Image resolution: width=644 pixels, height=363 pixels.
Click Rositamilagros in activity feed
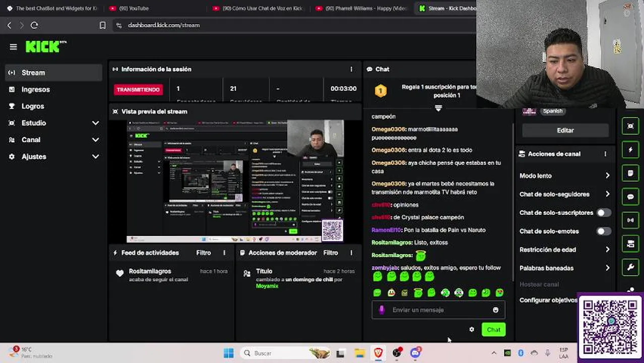(150, 271)
